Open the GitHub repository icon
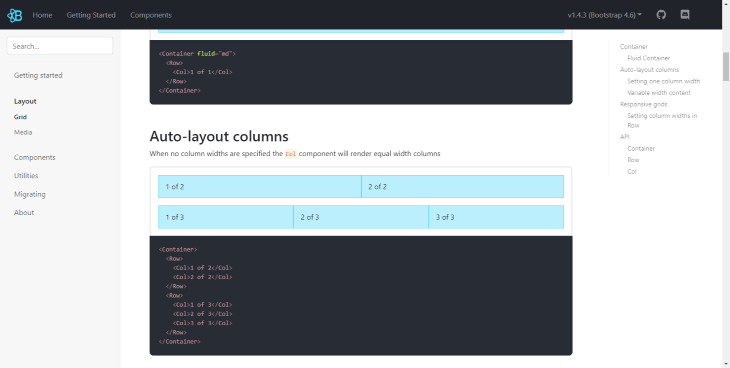The width and height of the screenshot is (730, 368). [x=661, y=15]
